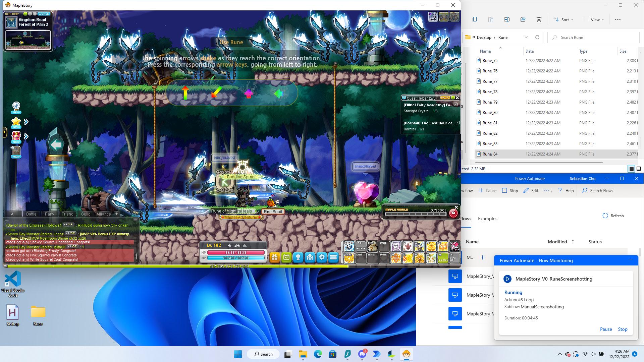
Task: Toggle the minimap WORLD map button
Action: pyautogui.click(x=44, y=14)
